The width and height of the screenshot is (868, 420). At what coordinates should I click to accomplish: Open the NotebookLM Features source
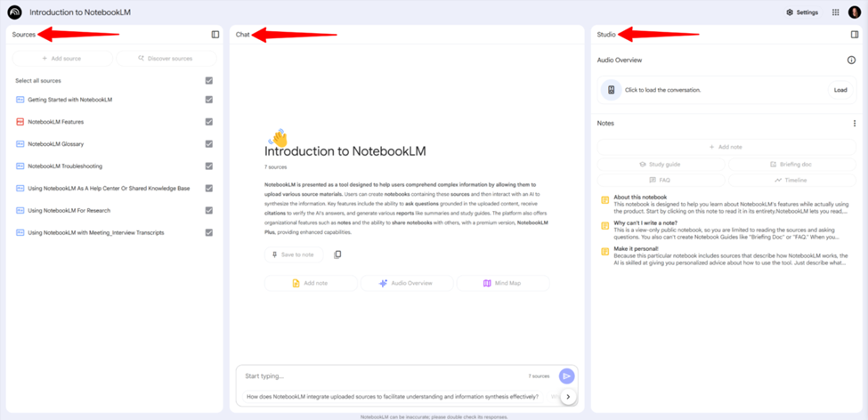(55, 122)
